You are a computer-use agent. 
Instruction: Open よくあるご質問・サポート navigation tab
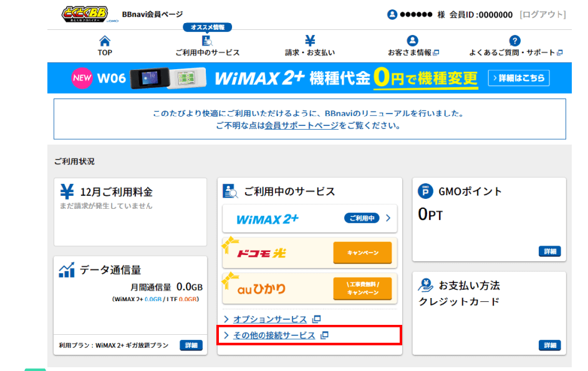(516, 46)
